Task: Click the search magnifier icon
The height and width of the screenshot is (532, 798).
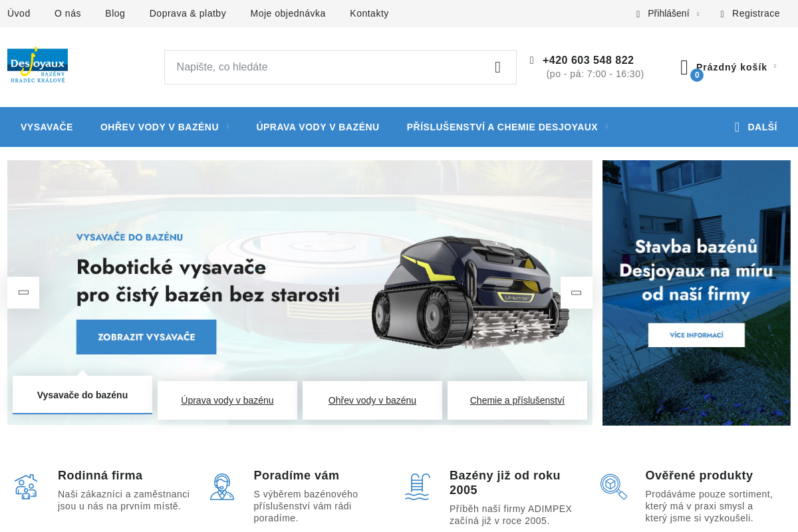Action: pyautogui.click(x=497, y=67)
